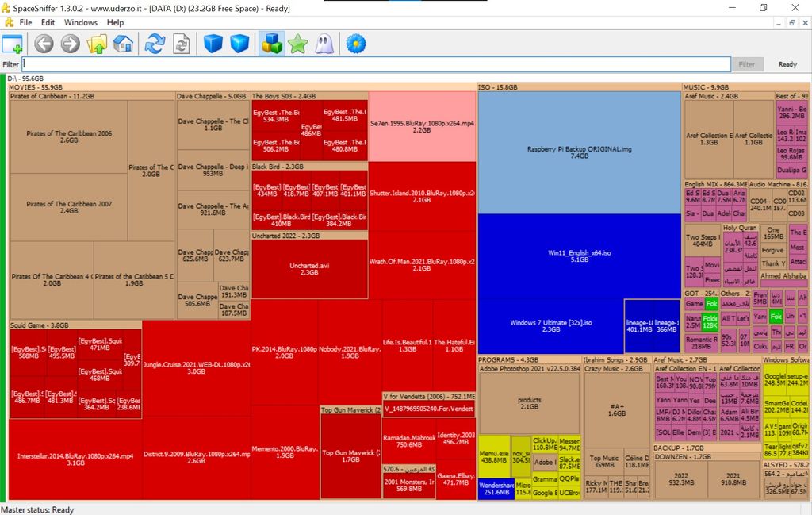Select the blue Win11_English_x64.iso block
The image size is (812, 515).
click(579, 256)
